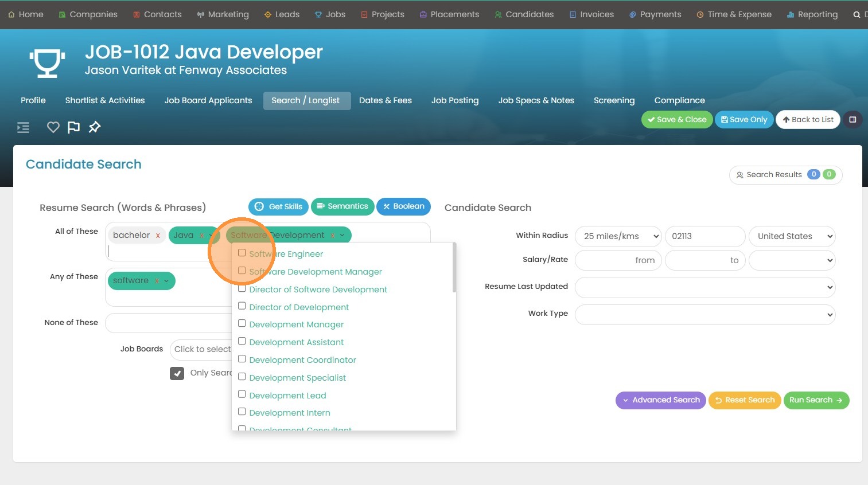
Task: Click the zip code field showing 02113
Action: [704, 236]
